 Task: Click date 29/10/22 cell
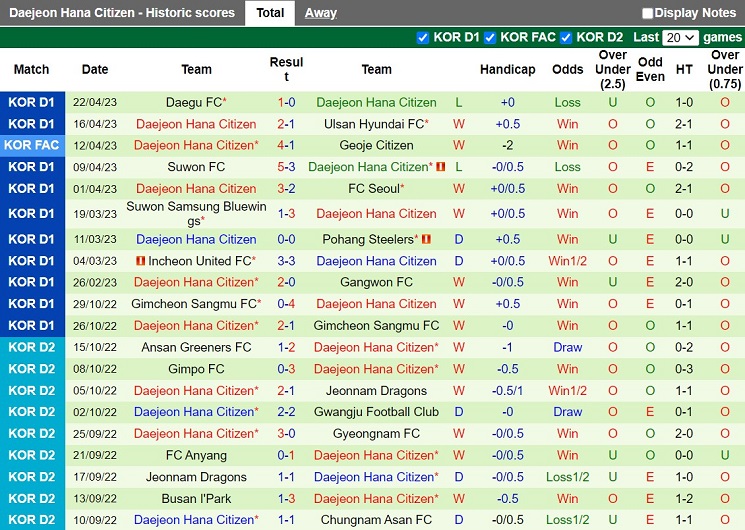95,304
